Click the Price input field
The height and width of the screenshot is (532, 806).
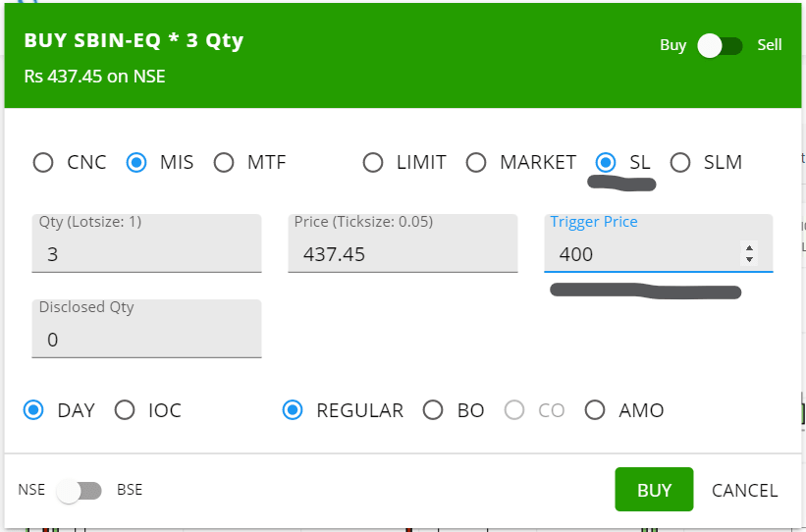[x=403, y=243]
